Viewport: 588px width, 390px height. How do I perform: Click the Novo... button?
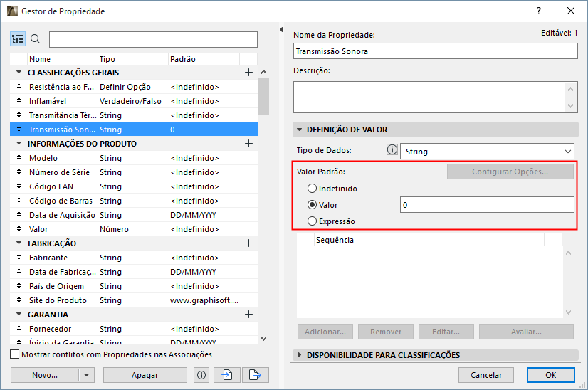coord(45,375)
